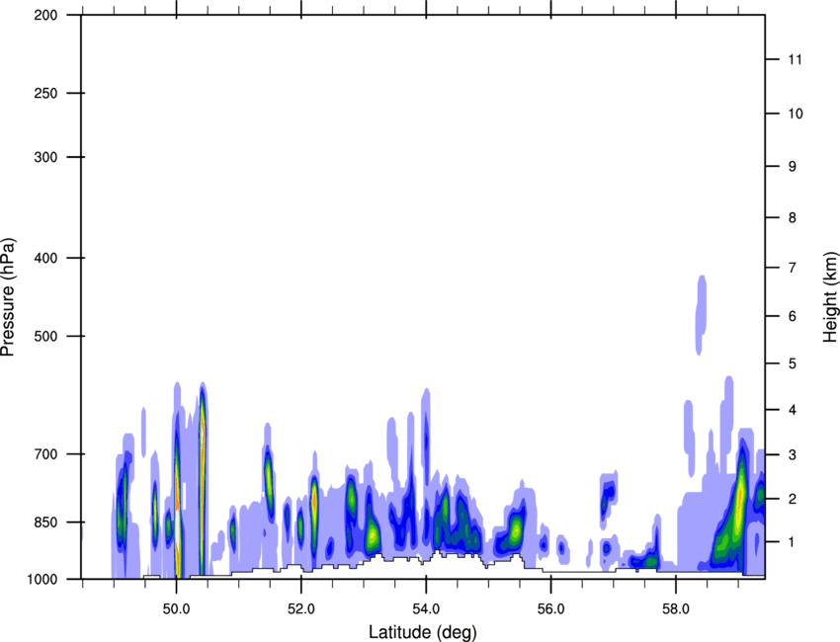Click the 50.0 latitude tick label
This screenshot has height=642, width=840.
pos(176,609)
